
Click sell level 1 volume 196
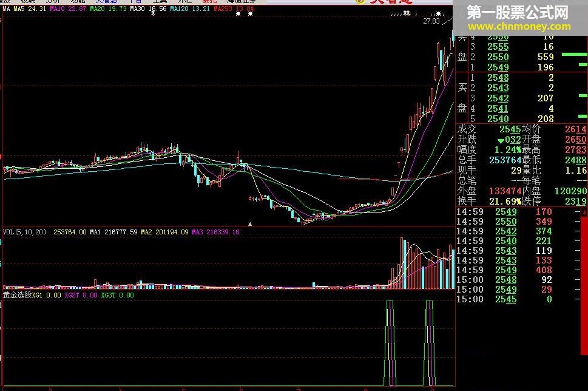(546, 67)
